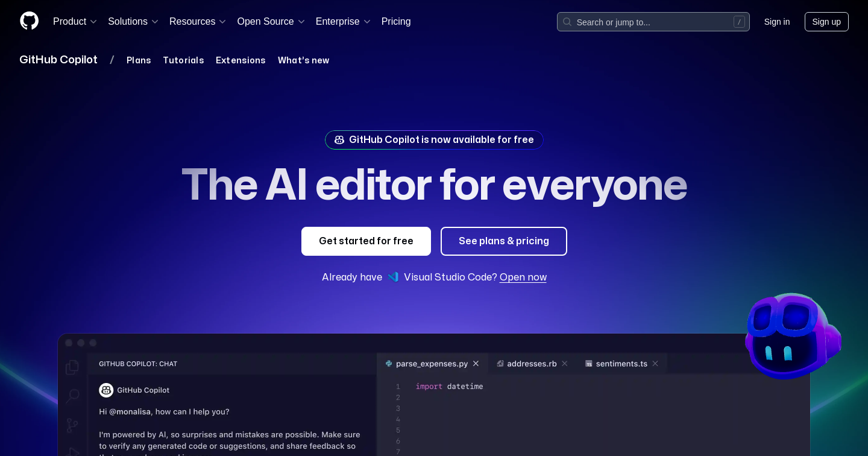
Task: Switch to the parse_expenses.py editor tab
Action: coord(432,364)
